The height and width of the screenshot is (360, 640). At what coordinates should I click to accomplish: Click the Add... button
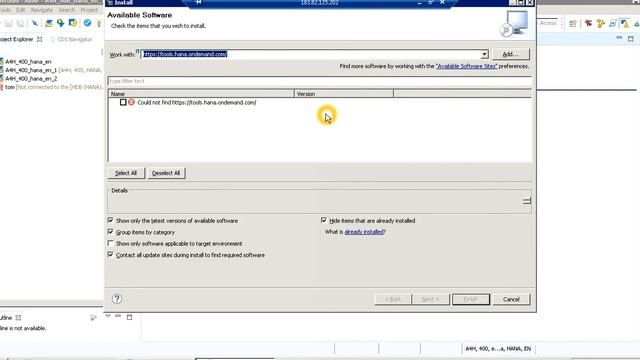click(510, 54)
